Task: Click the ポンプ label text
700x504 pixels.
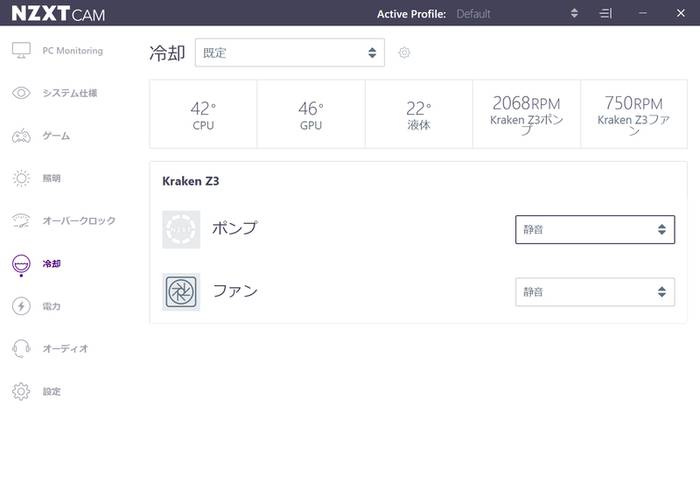Action: (235, 228)
